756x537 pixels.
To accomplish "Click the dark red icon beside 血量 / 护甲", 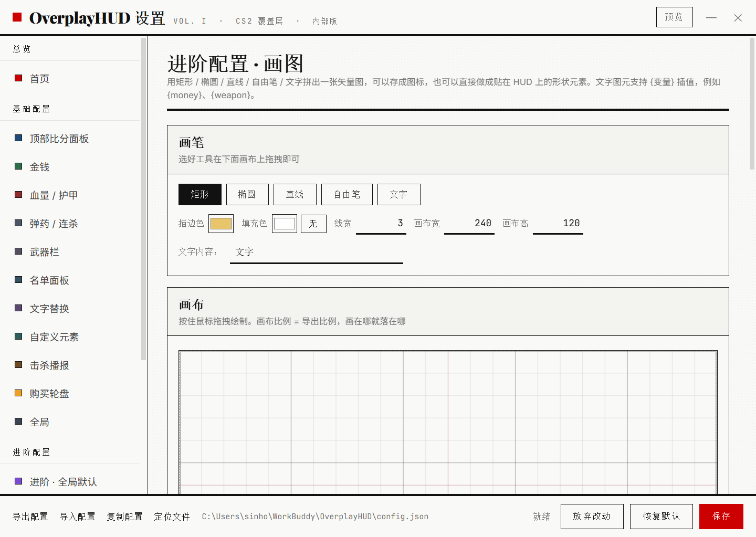I will (18, 195).
